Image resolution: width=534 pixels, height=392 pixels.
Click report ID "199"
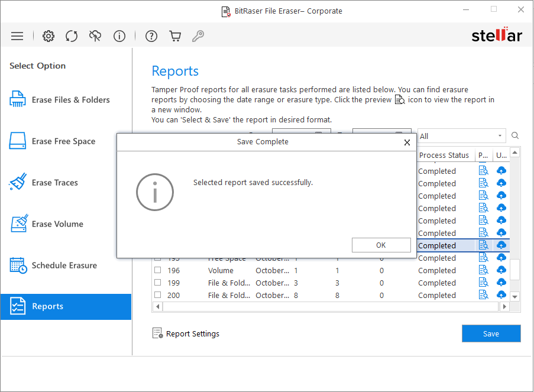[x=173, y=283]
